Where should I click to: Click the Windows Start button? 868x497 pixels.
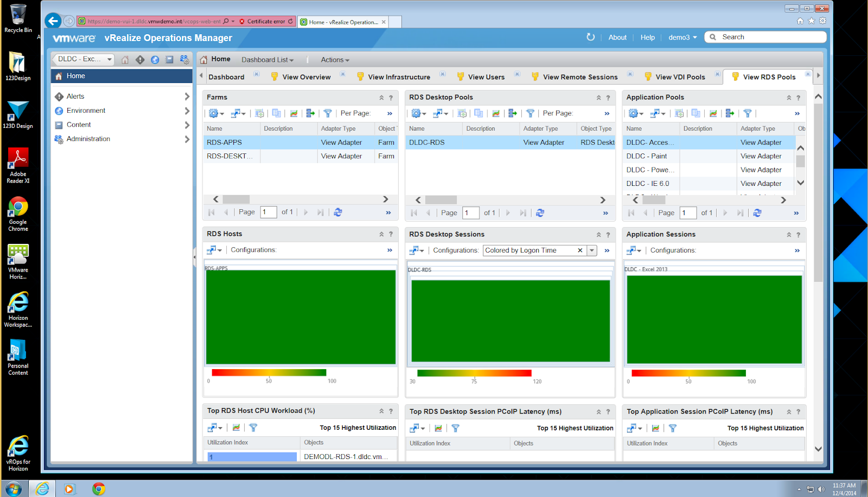(13, 489)
